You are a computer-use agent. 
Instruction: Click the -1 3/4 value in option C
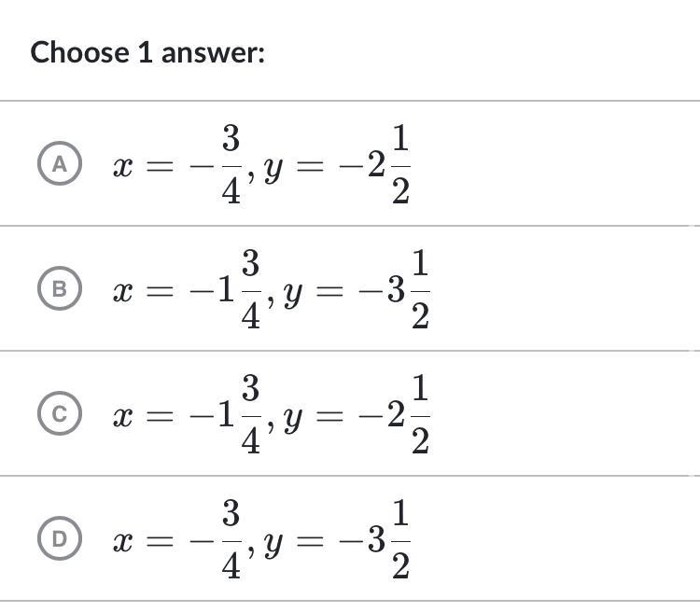(226, 414)
